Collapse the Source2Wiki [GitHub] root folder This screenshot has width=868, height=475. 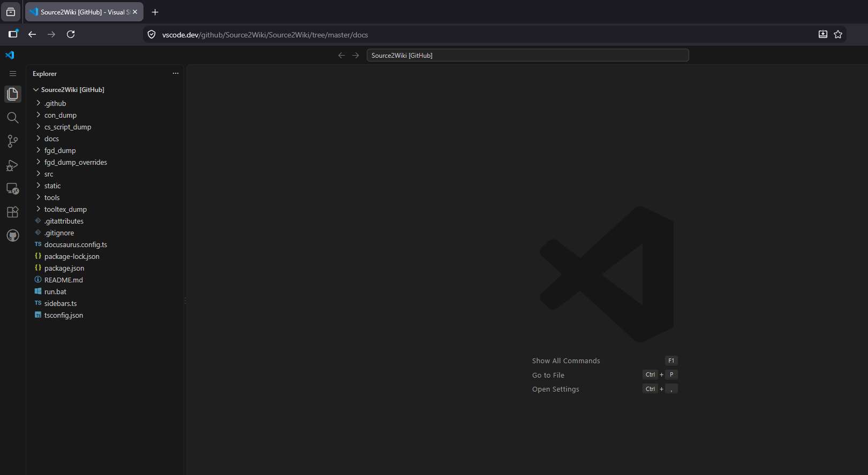click(105, 90)
